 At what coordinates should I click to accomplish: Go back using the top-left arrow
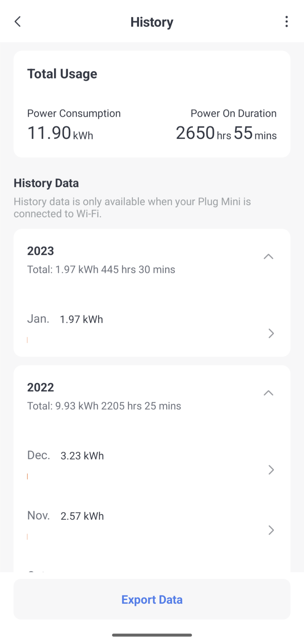[18, 22]
